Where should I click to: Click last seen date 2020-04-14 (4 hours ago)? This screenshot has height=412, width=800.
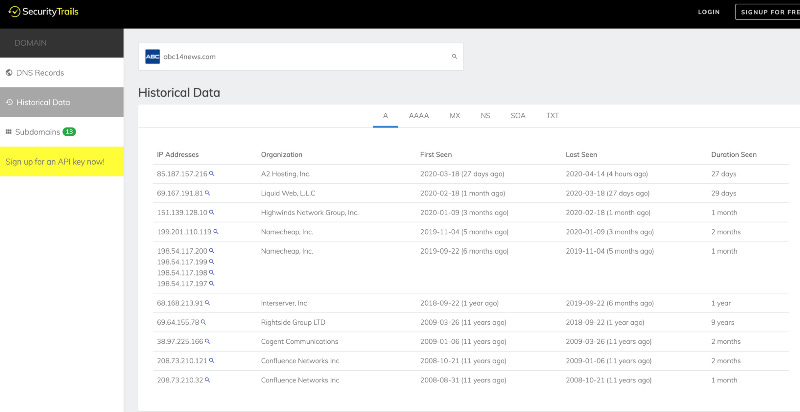click(x=607, y=174)
